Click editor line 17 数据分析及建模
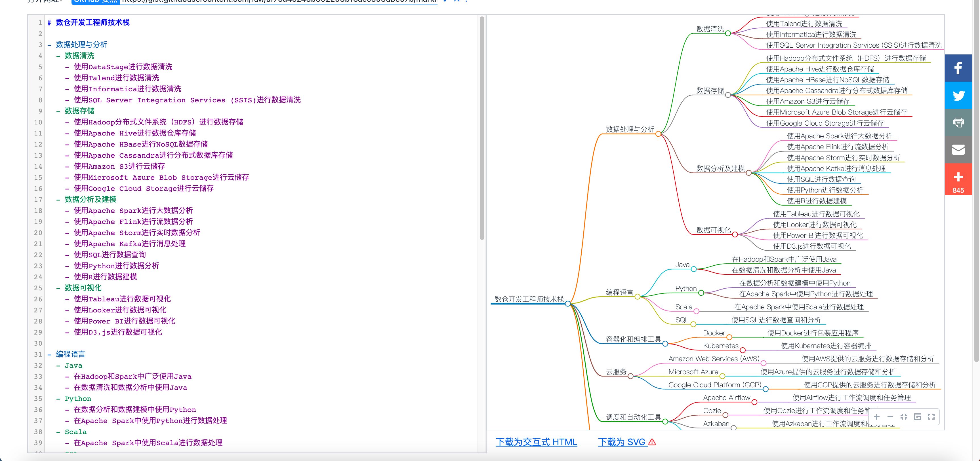Image resolution: width=980 pixels, height=461 pixels. pos(91,199)
